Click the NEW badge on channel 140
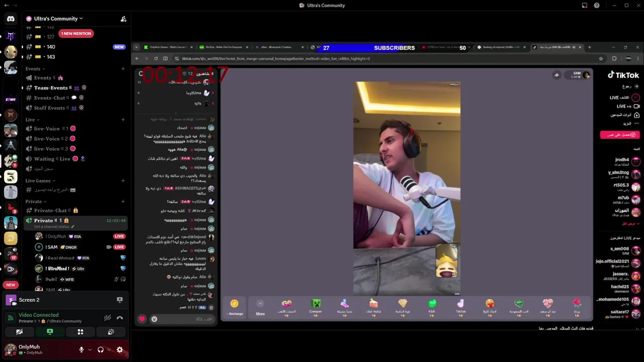The width and height of the screenshot is (644, 362). pyautogui.click(x=119, y=47)
